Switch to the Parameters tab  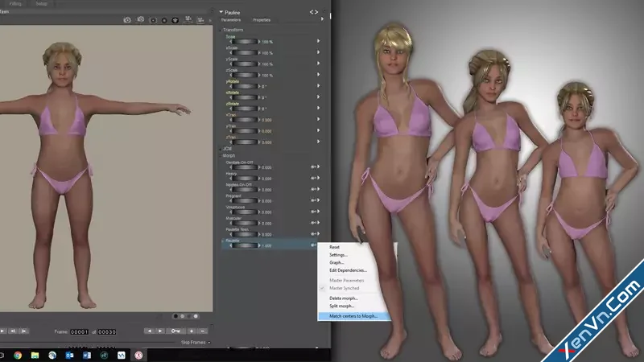[x=231, y=19]
